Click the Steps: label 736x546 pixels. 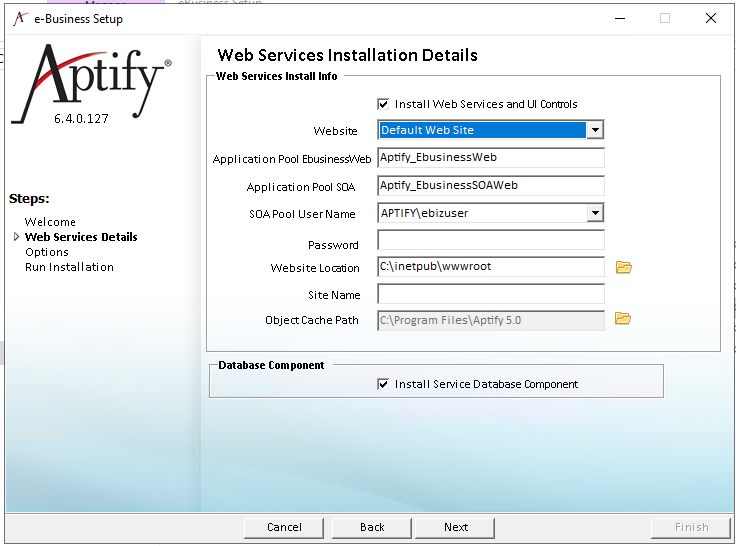(x=29, y=199)
